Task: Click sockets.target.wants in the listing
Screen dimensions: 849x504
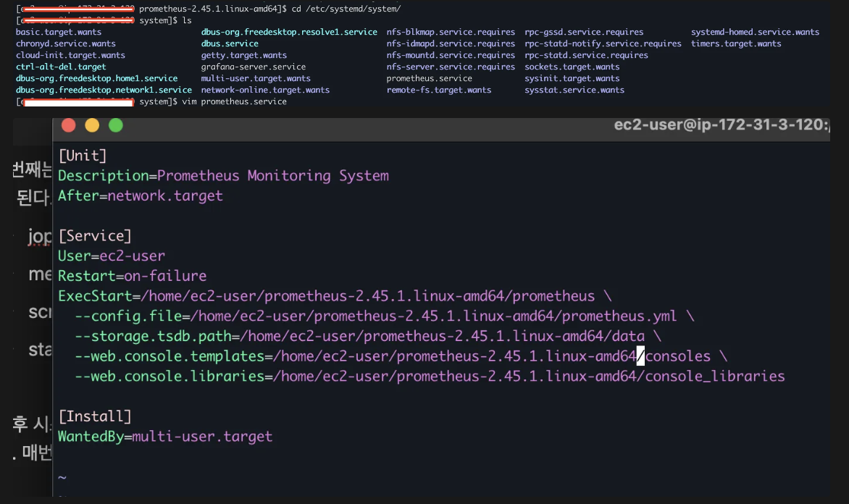Action: pos(572,67)
